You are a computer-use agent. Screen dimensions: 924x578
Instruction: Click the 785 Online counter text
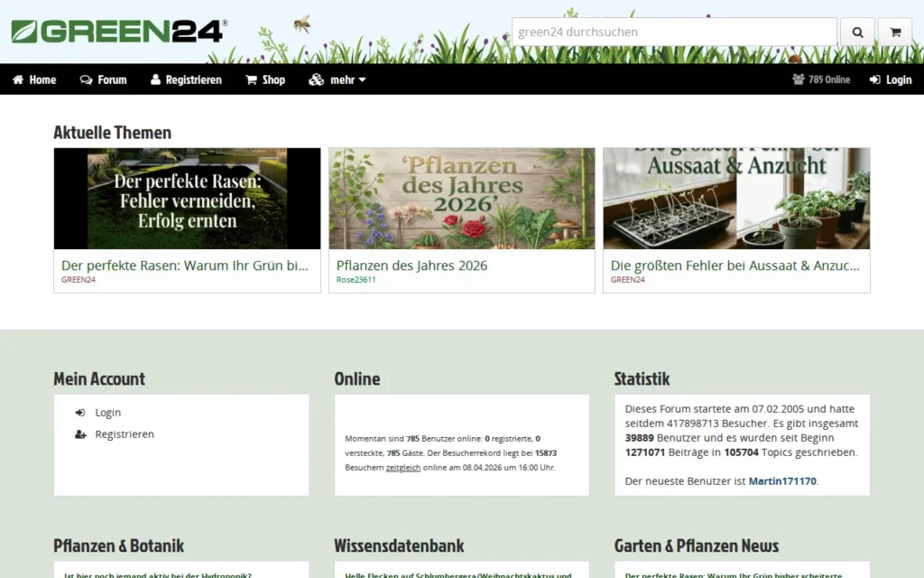click(829, 79)
